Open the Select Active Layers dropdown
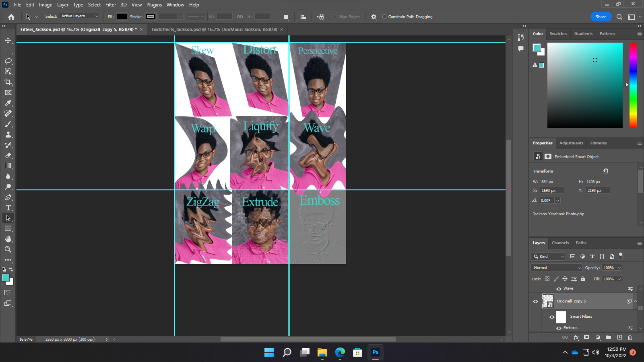 [79, 16]
